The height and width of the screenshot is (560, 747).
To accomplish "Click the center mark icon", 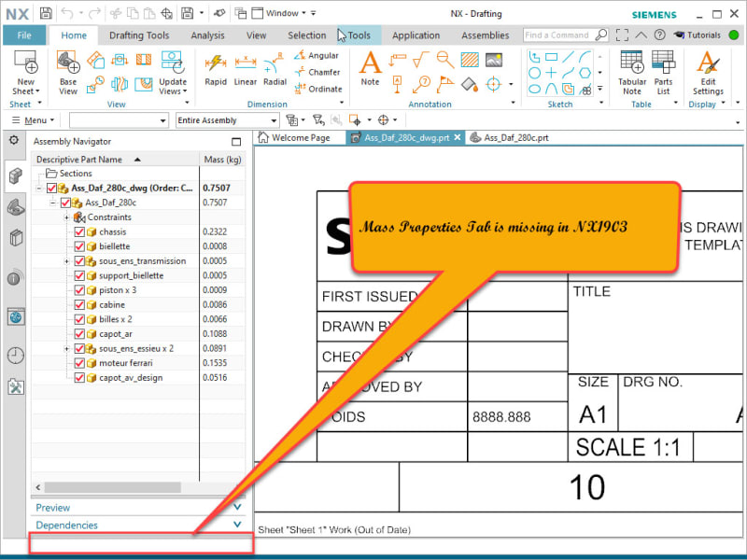I will pos(494,85).
